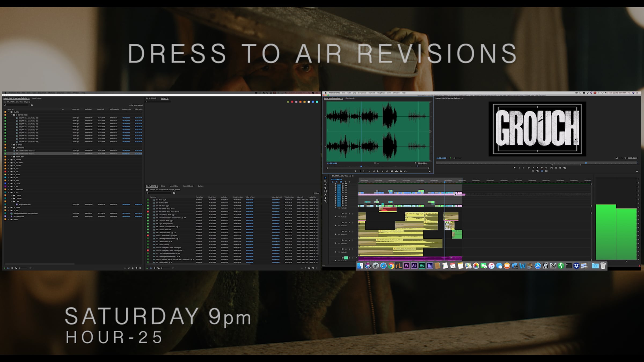The height and width of the screenshot is (362, 644).
Task: Toggle the lock on the Audio 24 track
Action: [336, 243]
